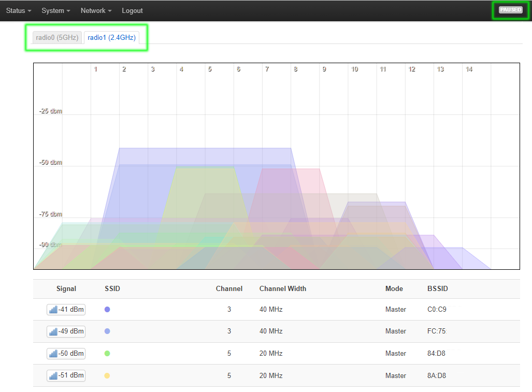Click the blue SSID dot for FC:75
The image size is (532, 392).
(x=107, y=331)
